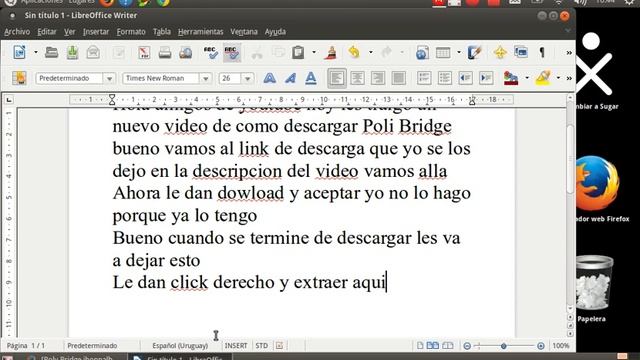This screenshot has width=640, height=360.
Task: Click the Español (Uruguay) language field
Action: click(x=180, y=345)
